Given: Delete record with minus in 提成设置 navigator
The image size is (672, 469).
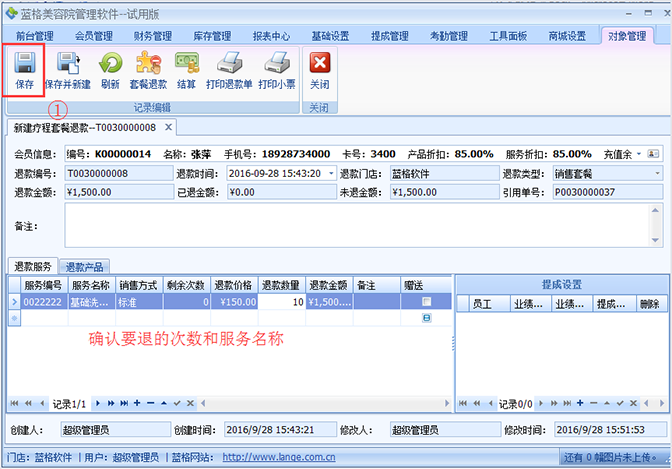Looking at the screenshot, I should tap(593, 403).
